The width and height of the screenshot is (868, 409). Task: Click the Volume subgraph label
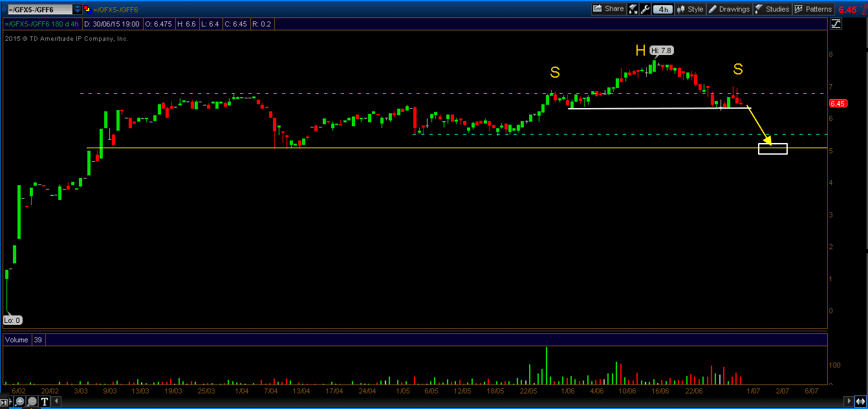16,339
